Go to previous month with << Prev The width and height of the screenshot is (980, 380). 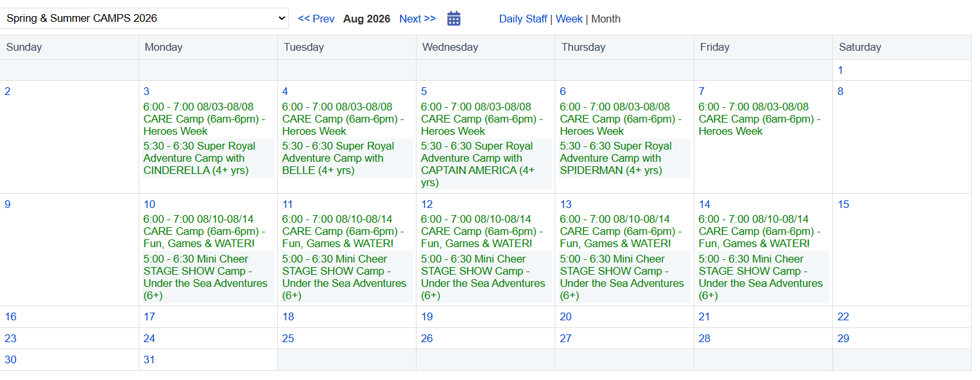click(x=316, y=19)
